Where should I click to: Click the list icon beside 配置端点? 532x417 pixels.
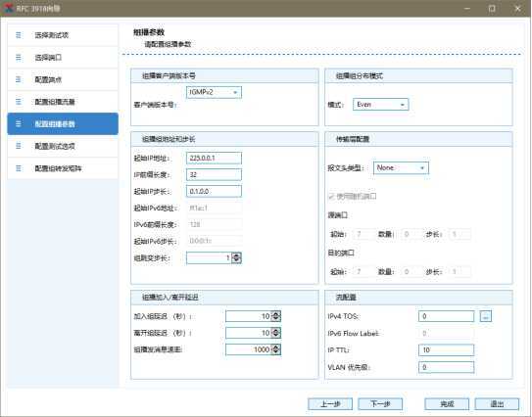[19, 79]
